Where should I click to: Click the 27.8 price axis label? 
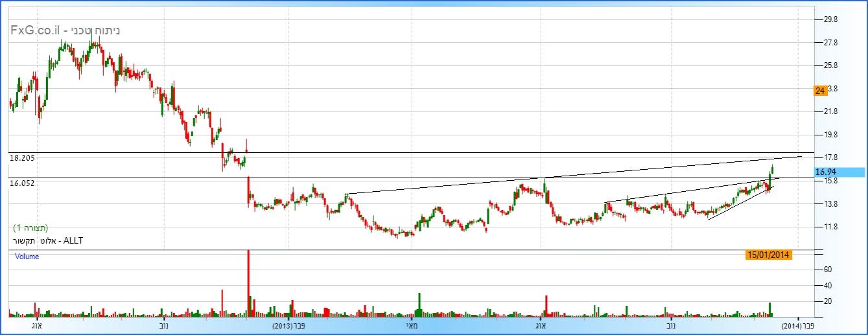tap(830, 43)
